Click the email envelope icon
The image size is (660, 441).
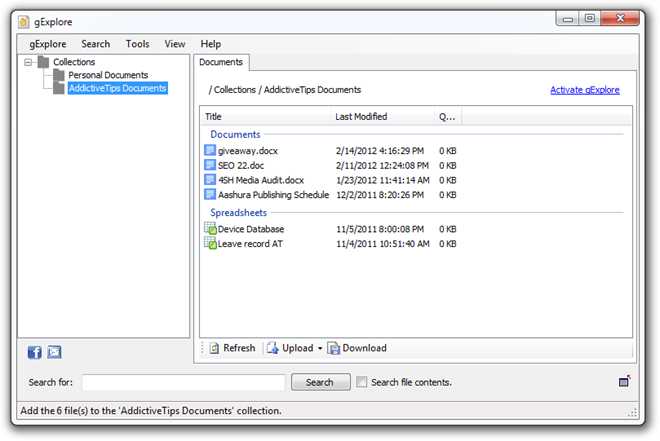tap(54, 352)
